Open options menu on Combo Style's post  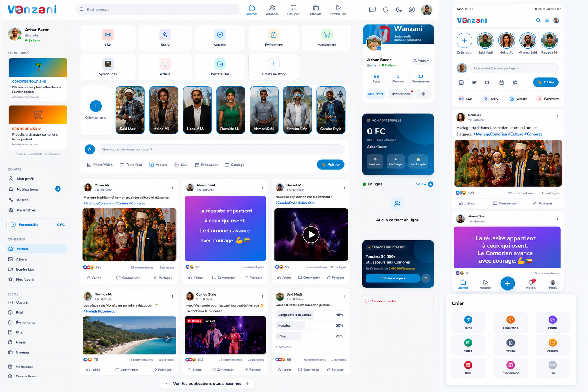click(263, 297)
